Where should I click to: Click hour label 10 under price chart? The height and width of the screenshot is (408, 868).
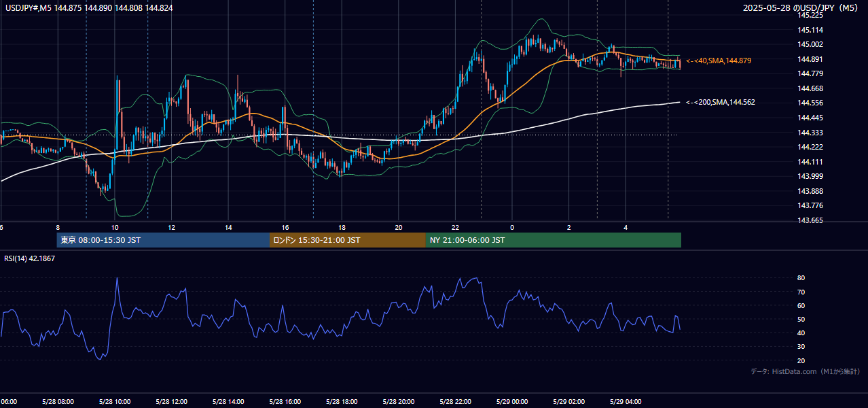click(115, 228)
